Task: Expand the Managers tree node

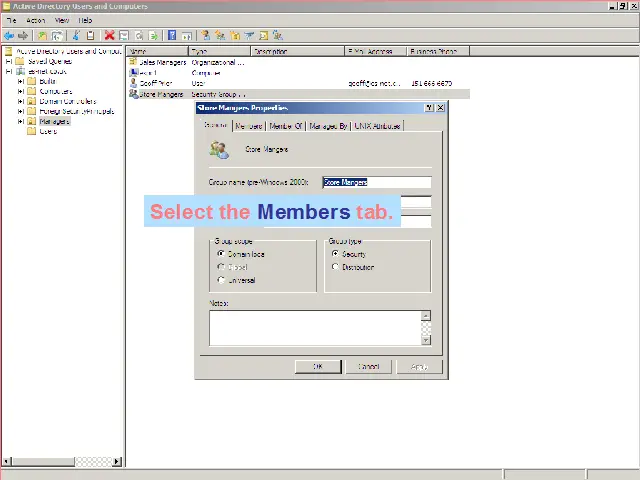Action: pyautogui.click(x=20, y=121)
